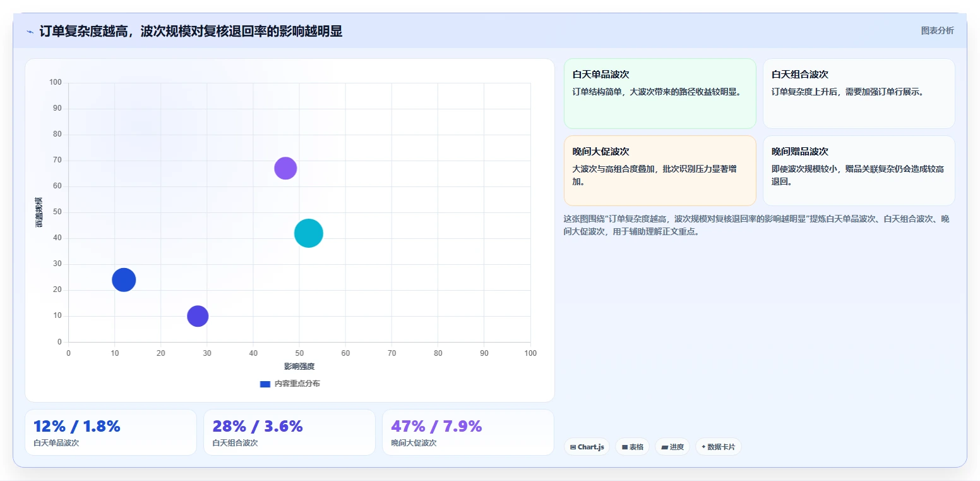This screenshot has width=980, height=481.
Task: Click the 表格 chip icon
Action: click(624, 447)
